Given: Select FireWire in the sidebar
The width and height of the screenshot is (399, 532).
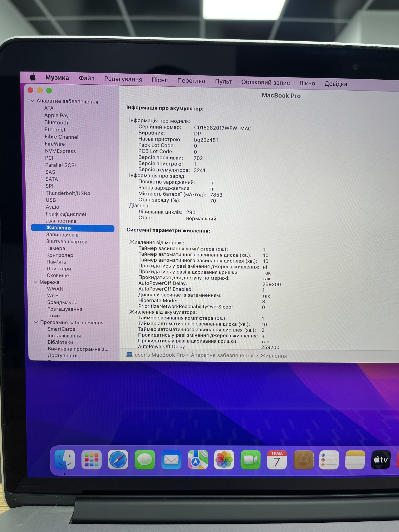Looking at the screenshot, I should [x=55, y=144].
